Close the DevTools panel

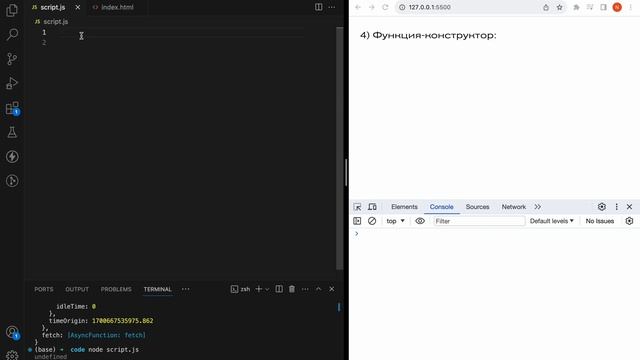pyautogui.click(x=629, y=207)
